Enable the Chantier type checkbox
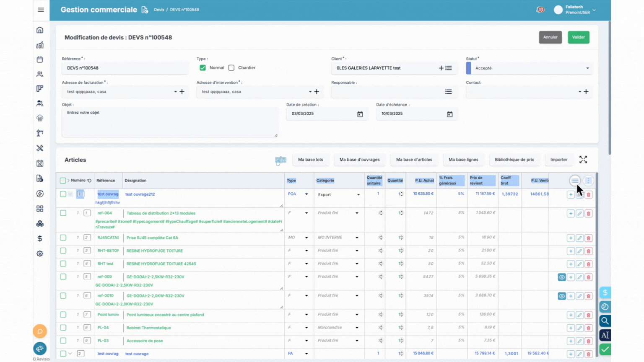Screen dimensions: 644x362 click(231, 68)
